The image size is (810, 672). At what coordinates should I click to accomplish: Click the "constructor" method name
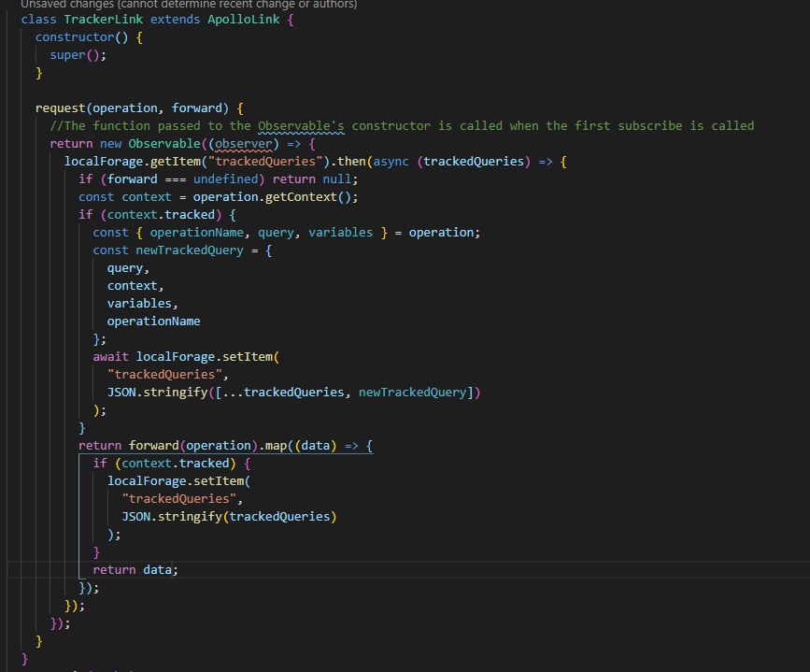(x=75, y=37)
